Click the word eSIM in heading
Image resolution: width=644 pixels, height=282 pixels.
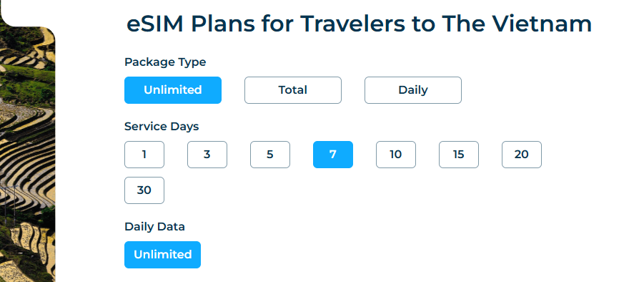tap(155, 24)
